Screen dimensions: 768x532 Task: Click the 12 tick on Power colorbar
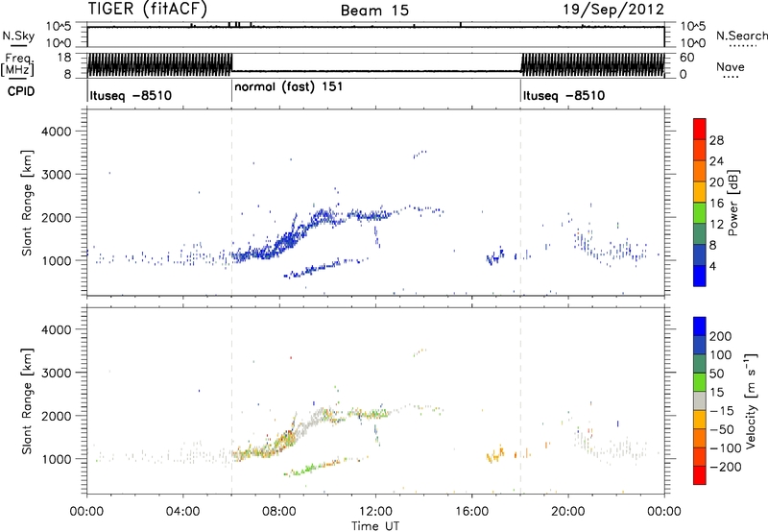716,225
